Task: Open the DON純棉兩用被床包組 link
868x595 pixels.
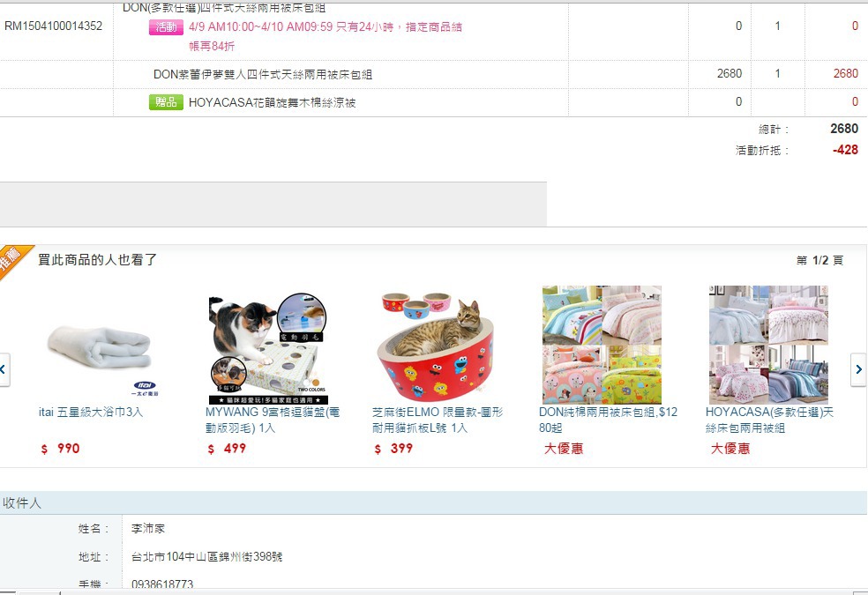Action: pos(608,420)
